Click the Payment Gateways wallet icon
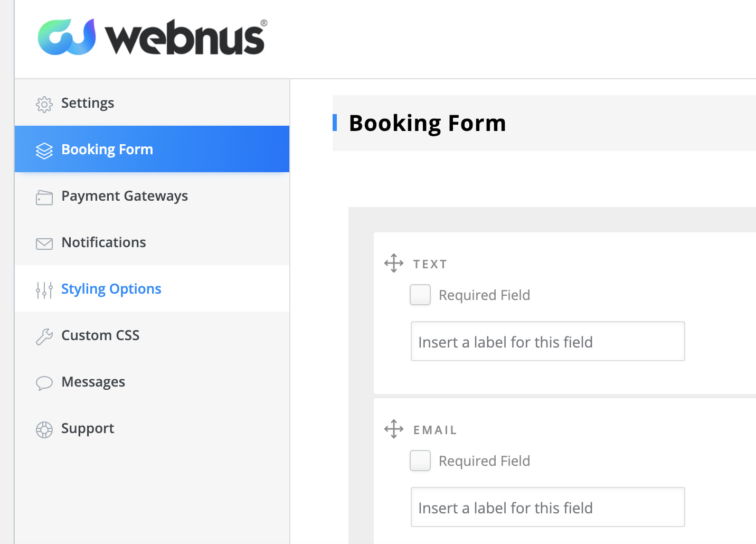Image resolution: width=756 pixels, height=544 pixels. tap(44, 198)
